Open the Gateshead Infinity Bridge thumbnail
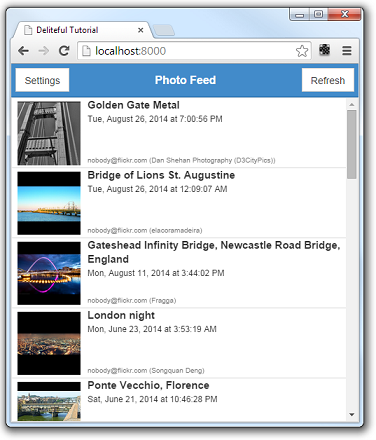Image resolution: width=376 pixels, height=440 pixels. (x=49, y=273)
